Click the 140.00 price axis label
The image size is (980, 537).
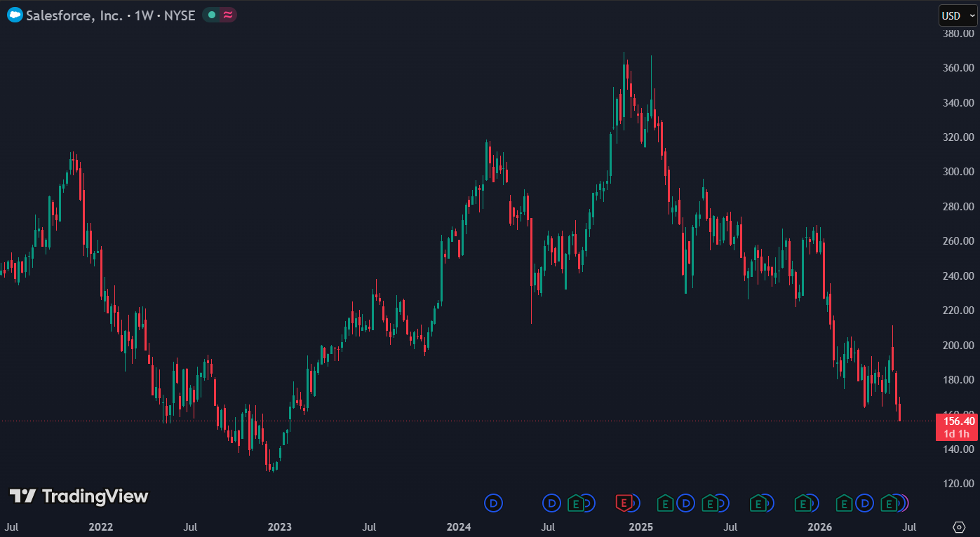point(959,449)
